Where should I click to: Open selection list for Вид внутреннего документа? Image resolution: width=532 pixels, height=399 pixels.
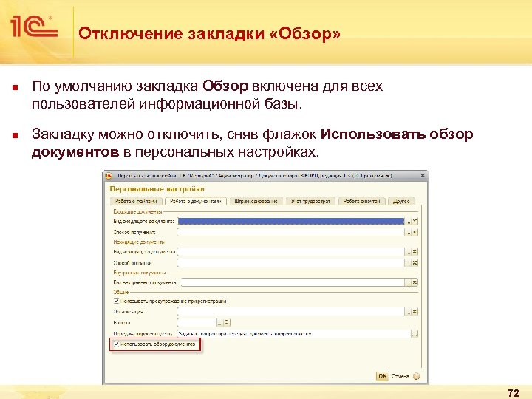[x=408, y=282]
